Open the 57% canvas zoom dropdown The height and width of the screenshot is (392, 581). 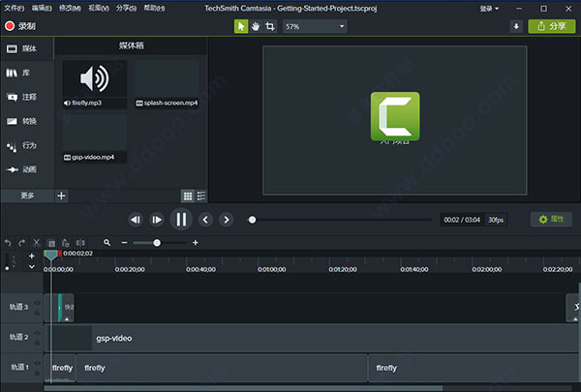click(315, 26)
